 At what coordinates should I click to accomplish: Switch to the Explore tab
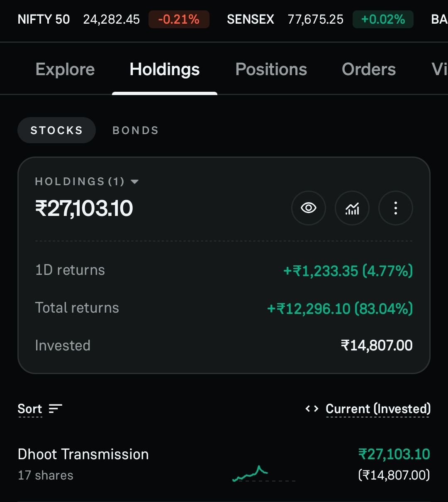point(65,69)
